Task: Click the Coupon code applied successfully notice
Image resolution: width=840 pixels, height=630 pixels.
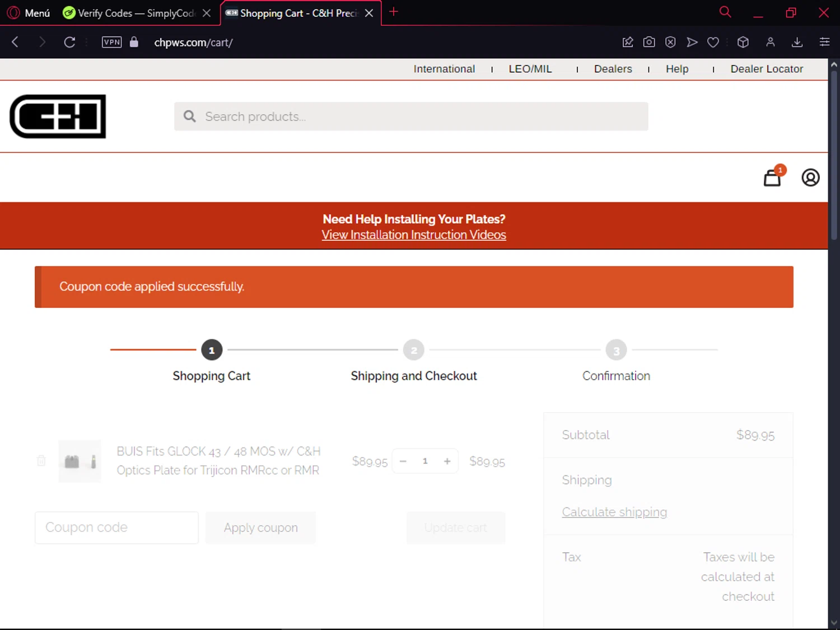Action: click(x=414, y=287)
